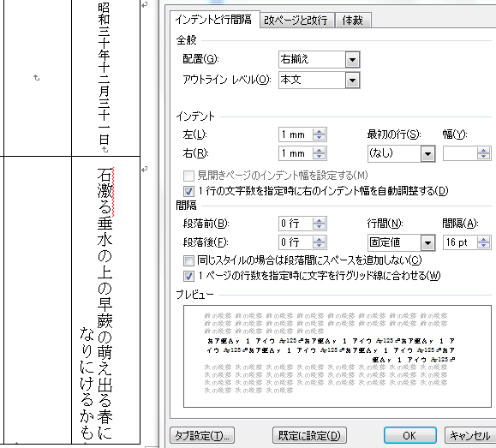Increase 段落前 spacing with the up spinner
The width and height of the screenshot is (496, 448).
point(319,220)
